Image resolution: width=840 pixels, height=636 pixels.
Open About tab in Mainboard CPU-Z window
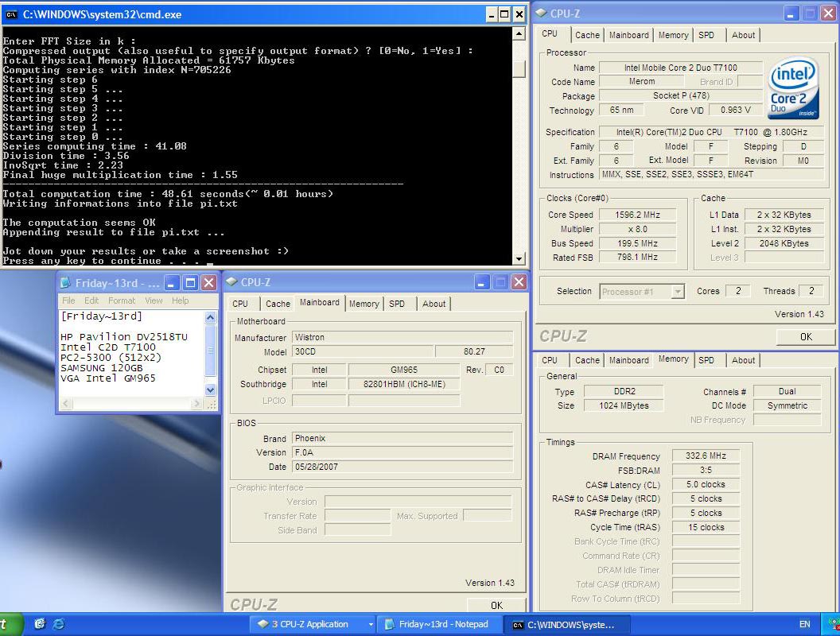(434, 304)
